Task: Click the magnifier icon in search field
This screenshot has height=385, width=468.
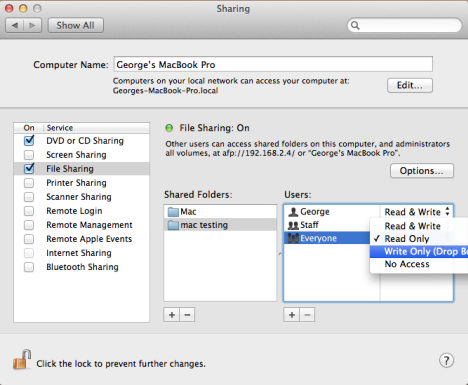Action: click(x=355, y=25)
